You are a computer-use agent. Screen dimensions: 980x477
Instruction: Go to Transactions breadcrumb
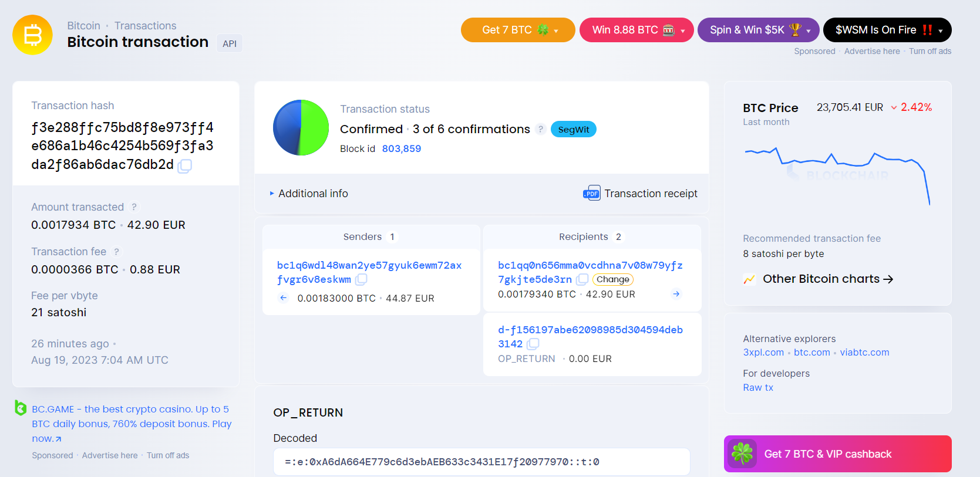coord(145,26)
